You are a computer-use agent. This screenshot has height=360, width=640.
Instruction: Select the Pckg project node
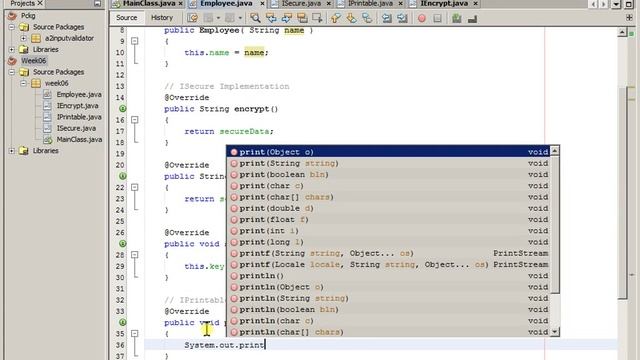click(28, 16)
